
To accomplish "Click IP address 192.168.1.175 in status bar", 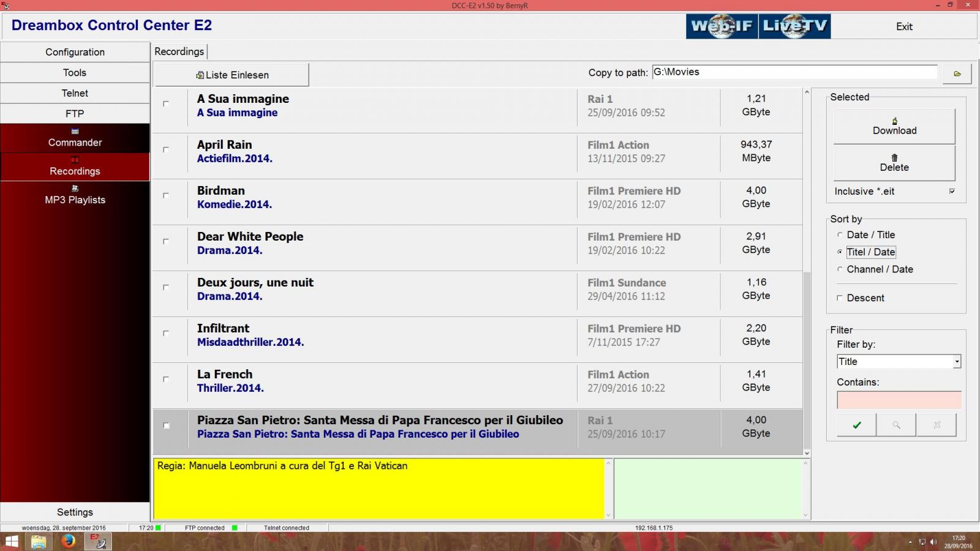I will point(654,528).
